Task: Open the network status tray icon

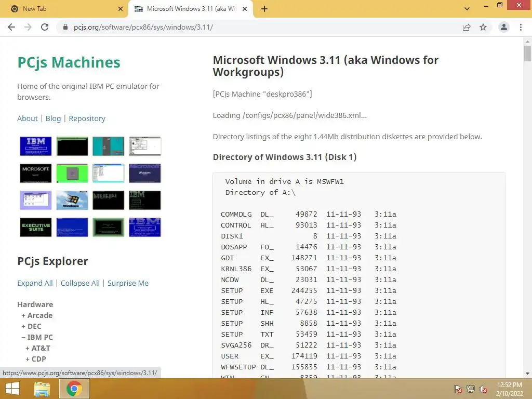Action: point(471,389)
